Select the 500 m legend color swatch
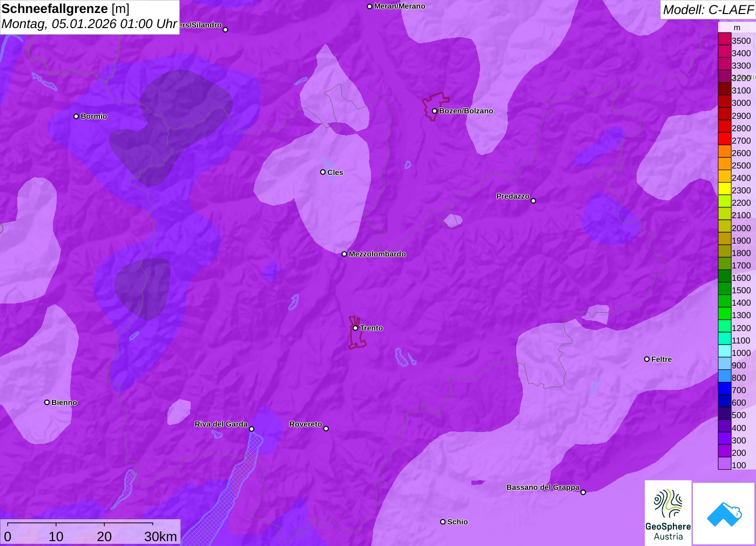The image size is (756, 546). [725, 413]
